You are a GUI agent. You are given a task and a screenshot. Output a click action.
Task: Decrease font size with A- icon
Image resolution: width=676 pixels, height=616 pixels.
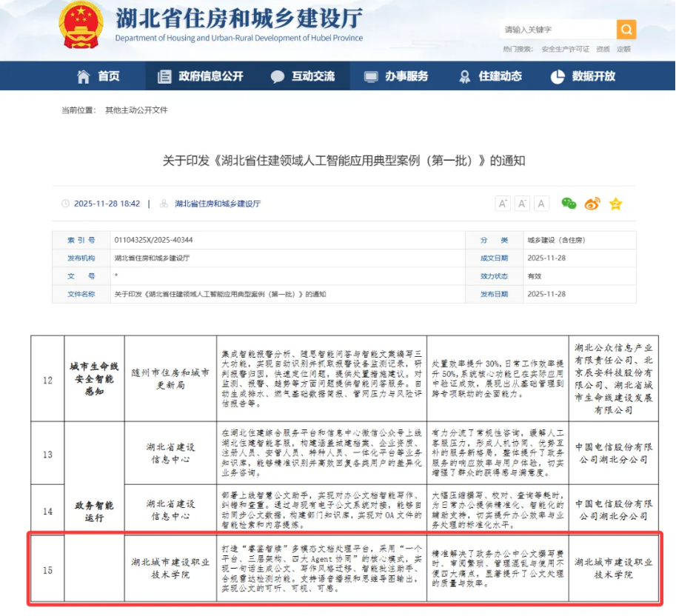click(x=523, y=204)
